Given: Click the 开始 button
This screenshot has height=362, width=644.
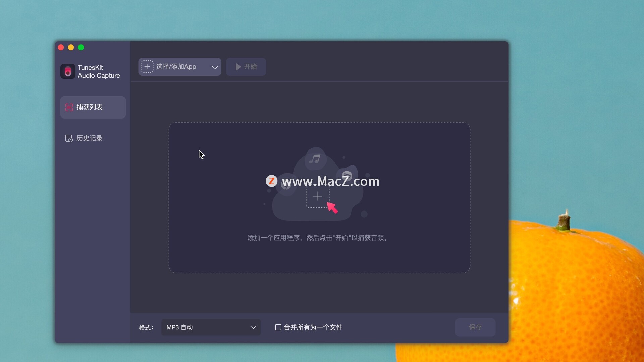Looking at the screenshot, I should (x=246, y=67).
